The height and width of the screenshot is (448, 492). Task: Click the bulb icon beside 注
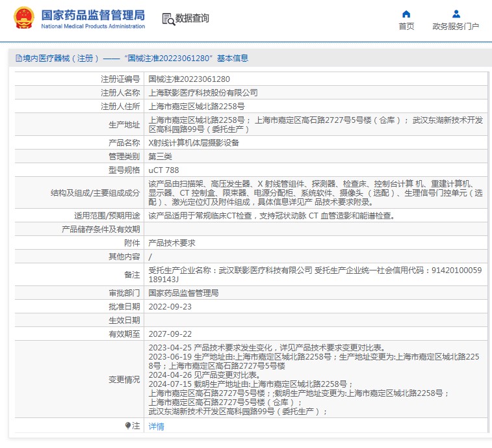(x=128, y=425)
